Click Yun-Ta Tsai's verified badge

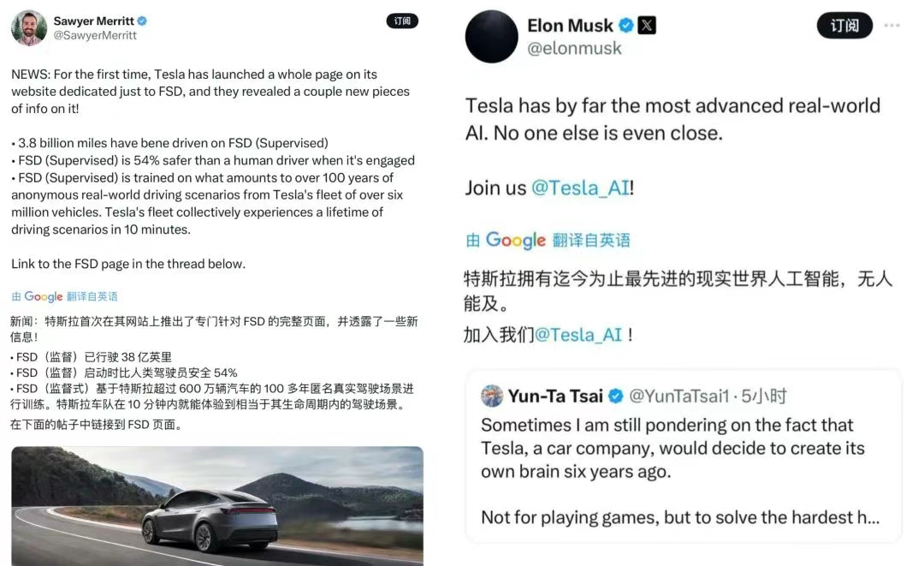615,396
